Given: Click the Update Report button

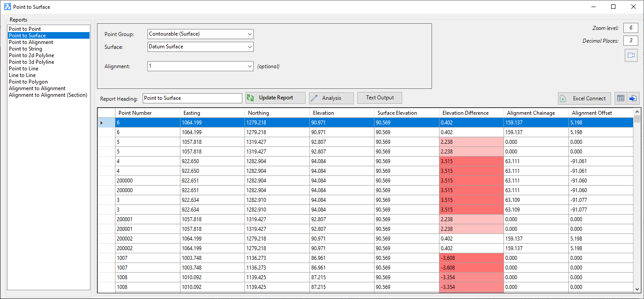Looking at the screenshot, I should point(275,98).
